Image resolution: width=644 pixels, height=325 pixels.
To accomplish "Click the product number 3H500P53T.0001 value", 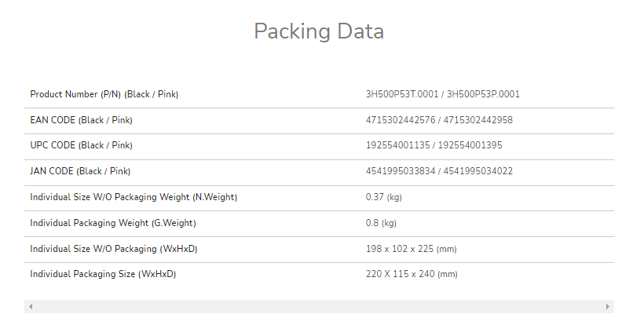I will (402, 94).
